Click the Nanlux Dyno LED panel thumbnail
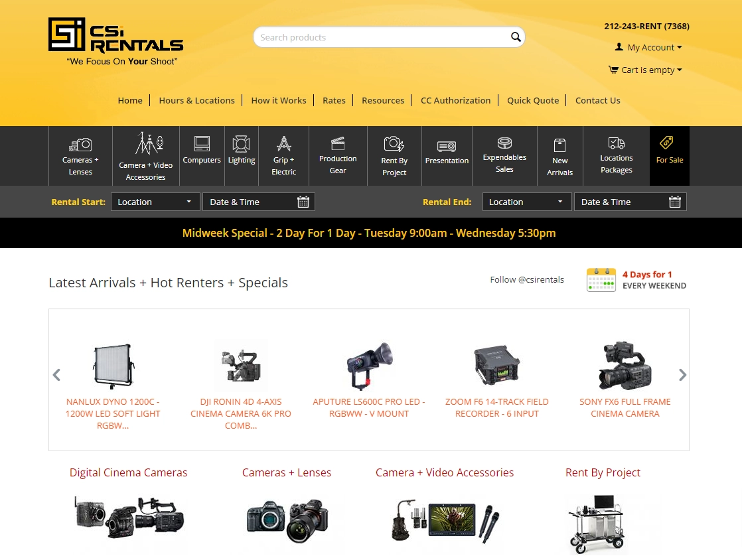This screenshot has width=742, height=560. 113,366
